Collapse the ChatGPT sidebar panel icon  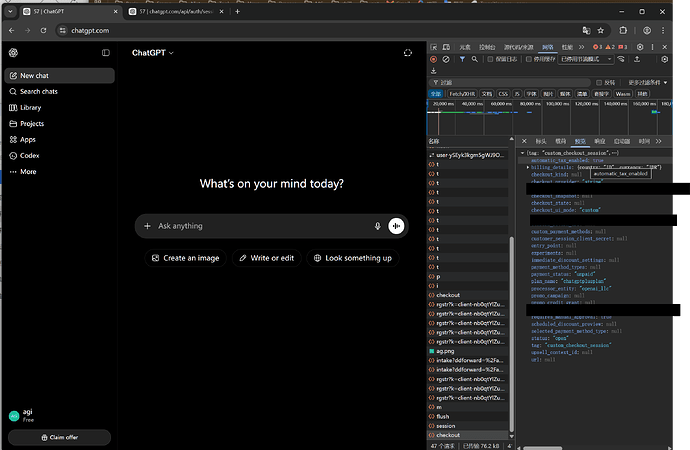pos(106,53)
